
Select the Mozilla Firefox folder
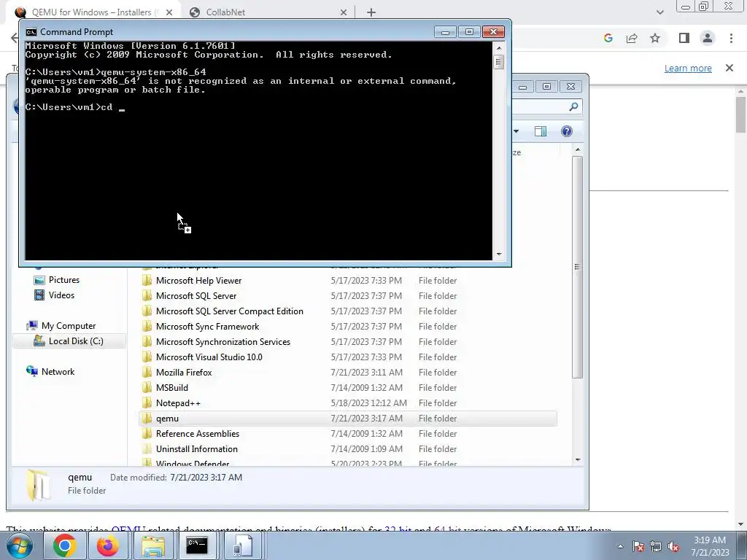point(184,373)
